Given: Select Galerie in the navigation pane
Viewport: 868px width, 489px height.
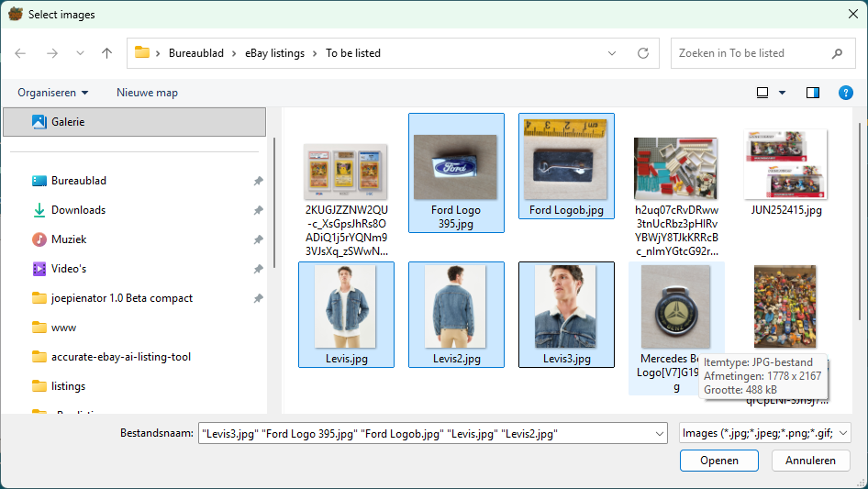Looking at the screenshot, I should click(68, 121).
